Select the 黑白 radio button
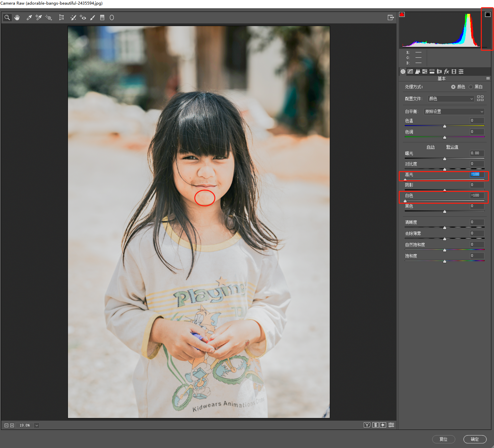 [471, 87]
